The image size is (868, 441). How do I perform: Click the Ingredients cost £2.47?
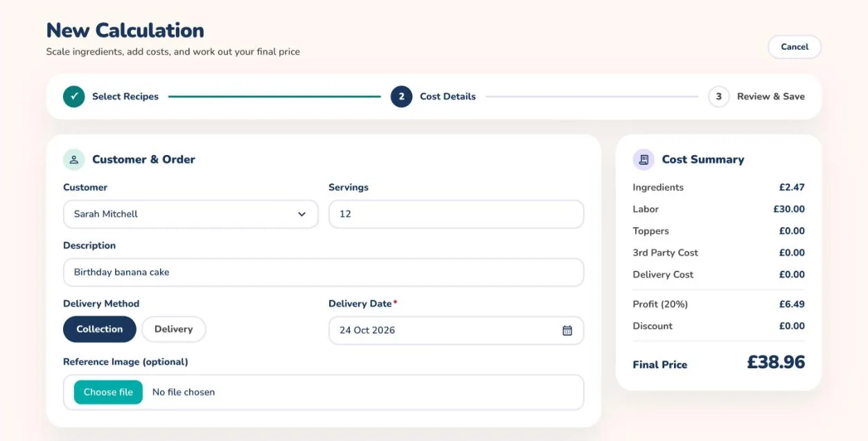(x=792, y=188)
